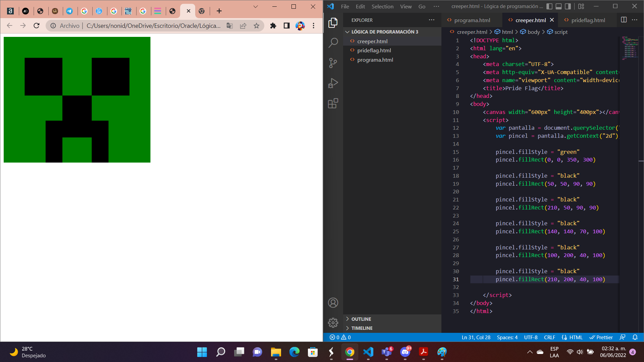644x362 pixels.
Task: Open Windows Start menu
Action: (x=202, y=352)
